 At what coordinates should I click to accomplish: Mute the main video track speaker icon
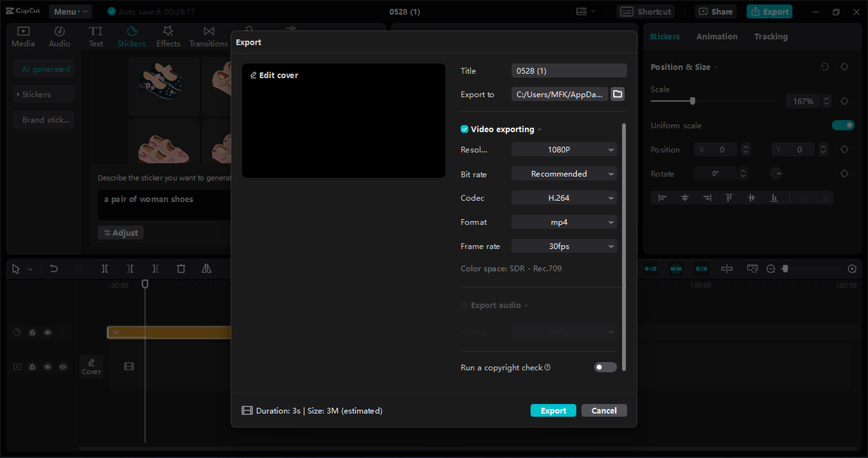[63, 366]
